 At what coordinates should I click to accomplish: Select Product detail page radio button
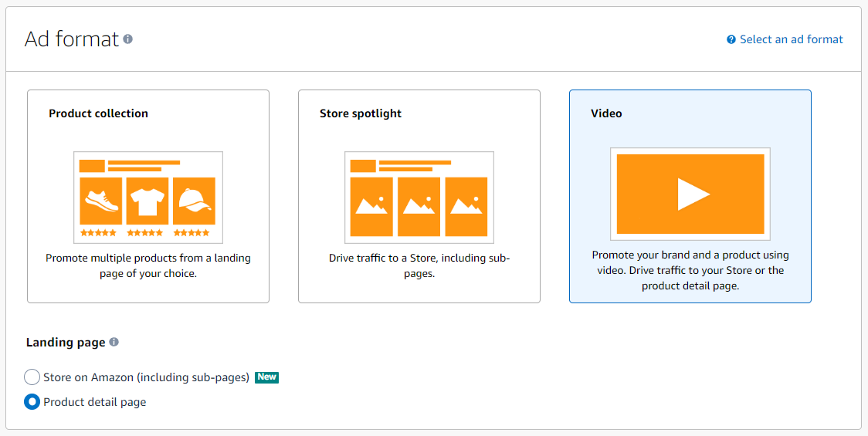click(32, 402)
